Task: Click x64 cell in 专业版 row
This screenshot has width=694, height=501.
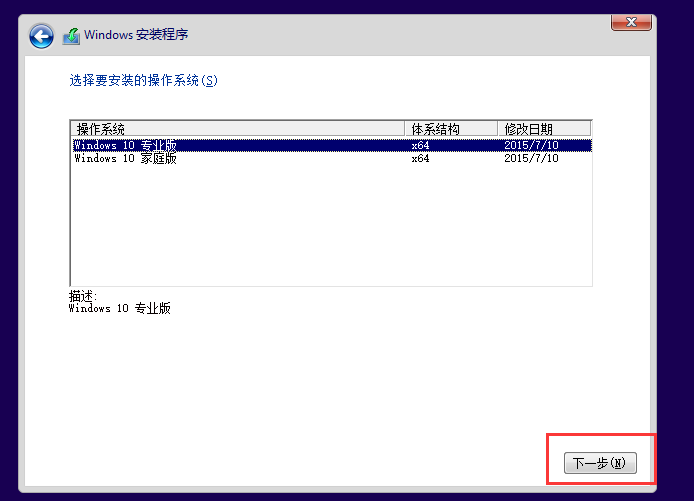Action: [x=420, y=145]
